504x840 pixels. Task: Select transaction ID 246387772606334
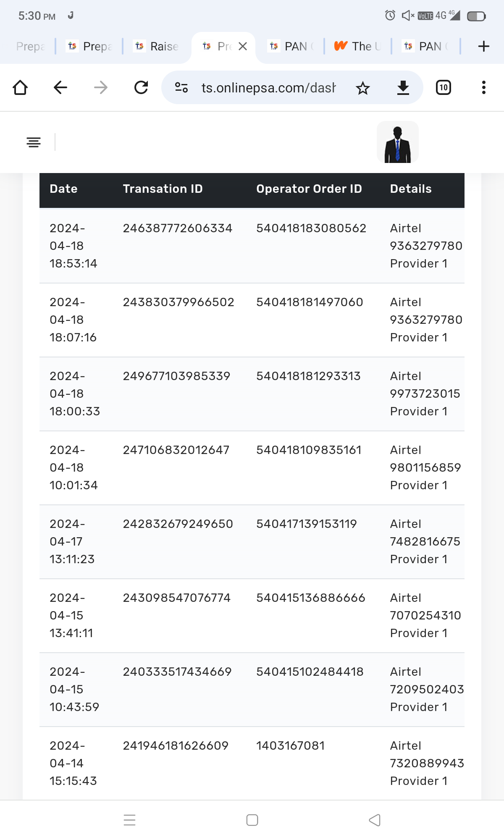click(x=177, y=228)
